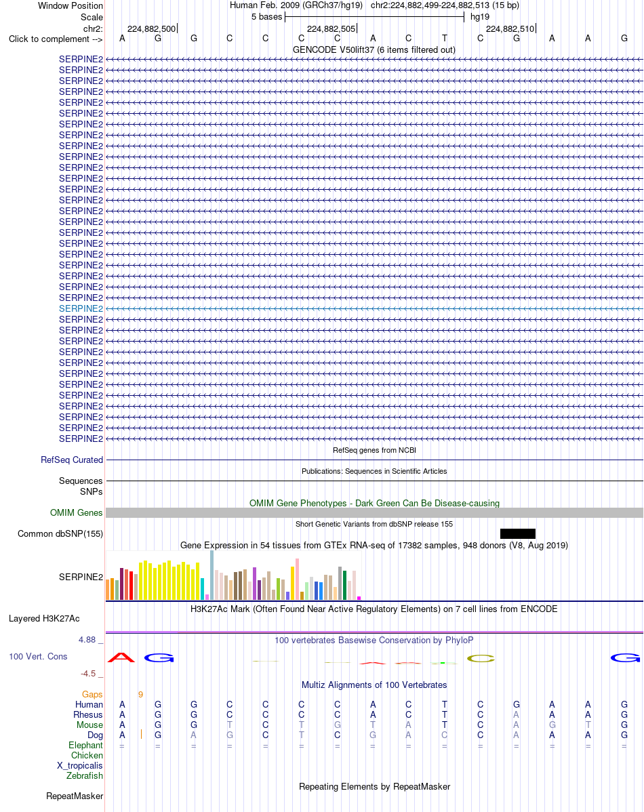Open the GENCODE V50lift37 track title
The width and height of the screenshot is (644, 812).
tap(374, 49)
